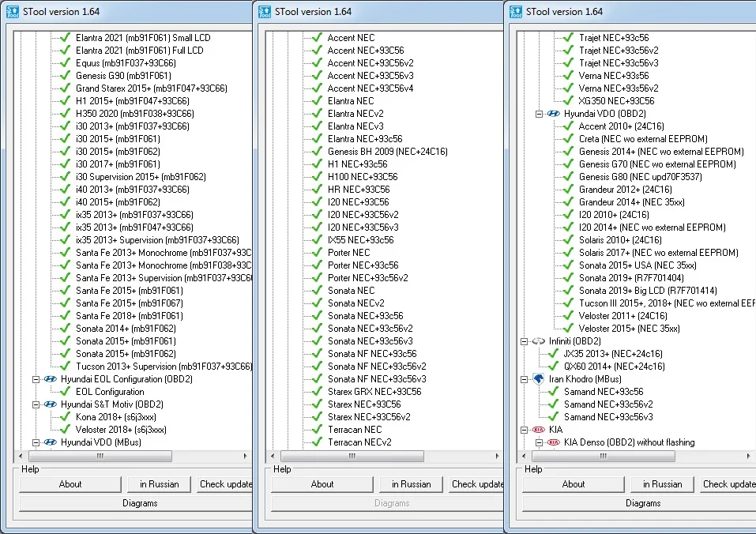
Task: Select Porter NEC+93c56v2
Action: pyautogui.click(x=368, y=277)
